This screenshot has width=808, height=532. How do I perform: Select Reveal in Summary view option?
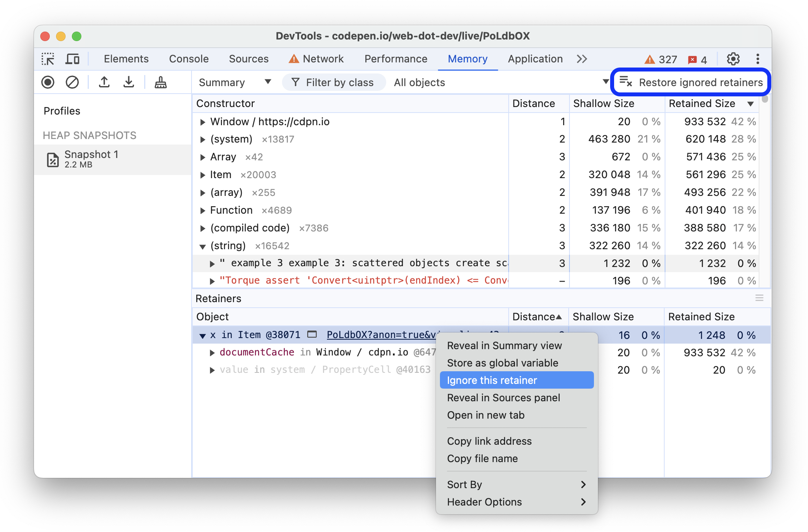coord(503,346)
